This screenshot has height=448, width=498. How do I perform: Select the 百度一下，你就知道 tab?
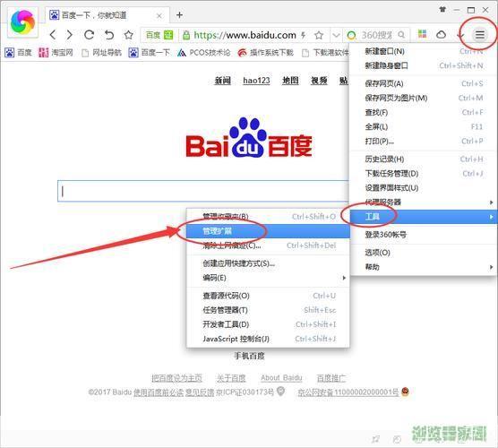tap(106, 15)
